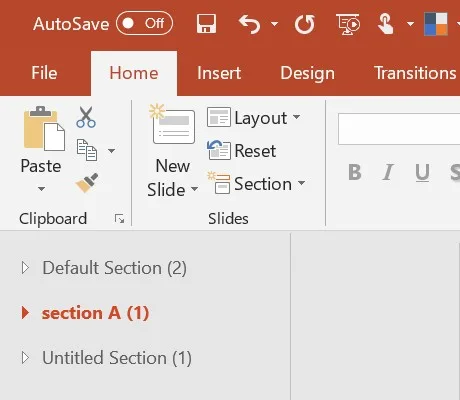The height and width of the screenshot is (400, 460).
Task: Cut selection with the scissors icon
Action: coord(86,117)
